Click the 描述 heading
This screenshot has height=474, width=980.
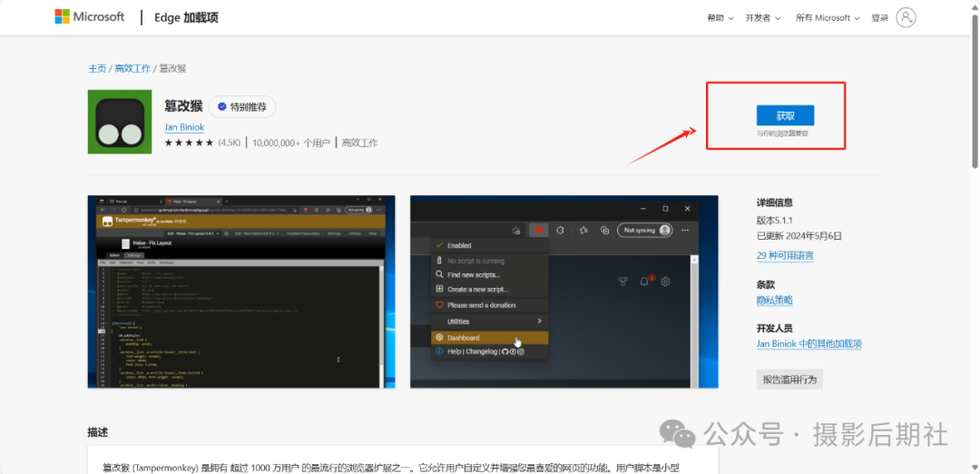(x=97, y=432)
